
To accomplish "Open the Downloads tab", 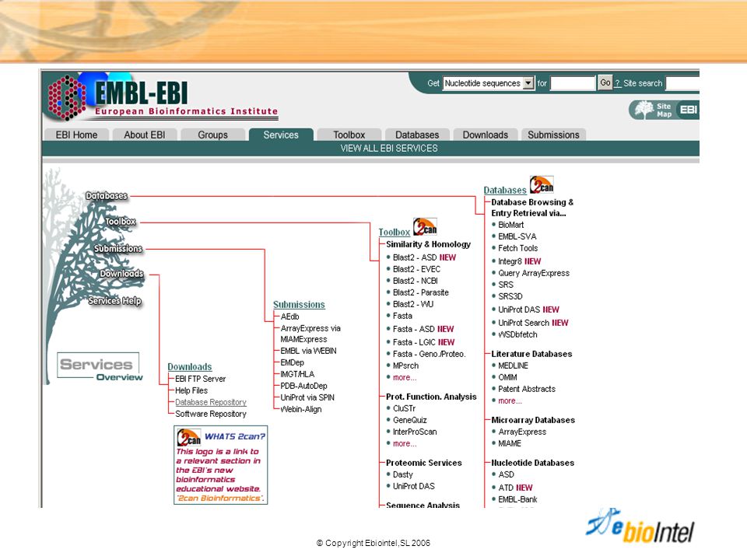I will (486, 135).
